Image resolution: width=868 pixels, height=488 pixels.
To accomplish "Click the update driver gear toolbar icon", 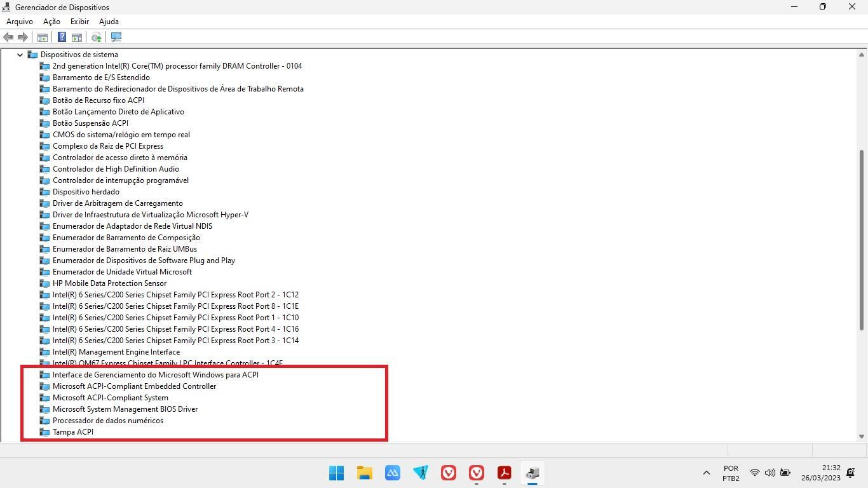I will (97, 37).
